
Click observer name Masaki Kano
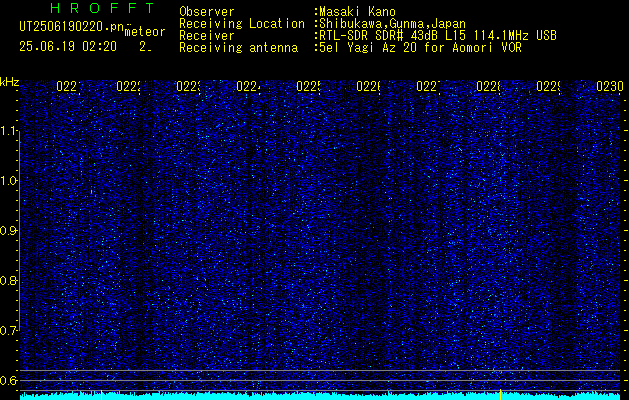[x=357, y=11]
